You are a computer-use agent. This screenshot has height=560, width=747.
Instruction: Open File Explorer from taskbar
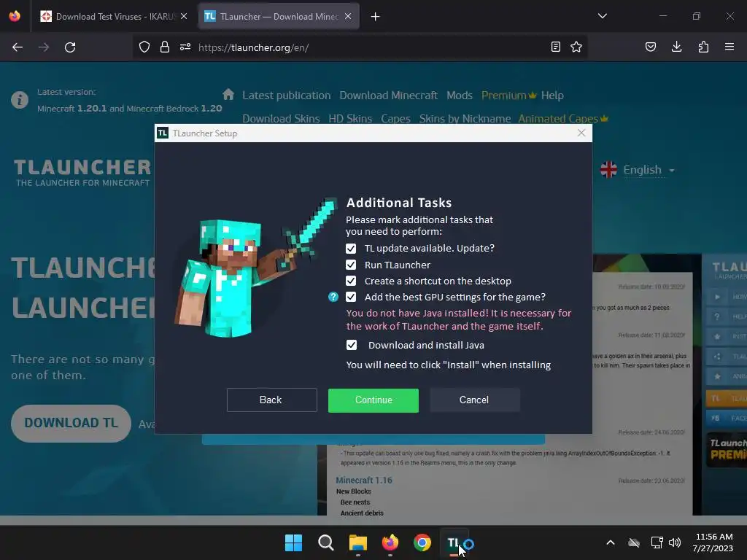(x=357, y=542)
